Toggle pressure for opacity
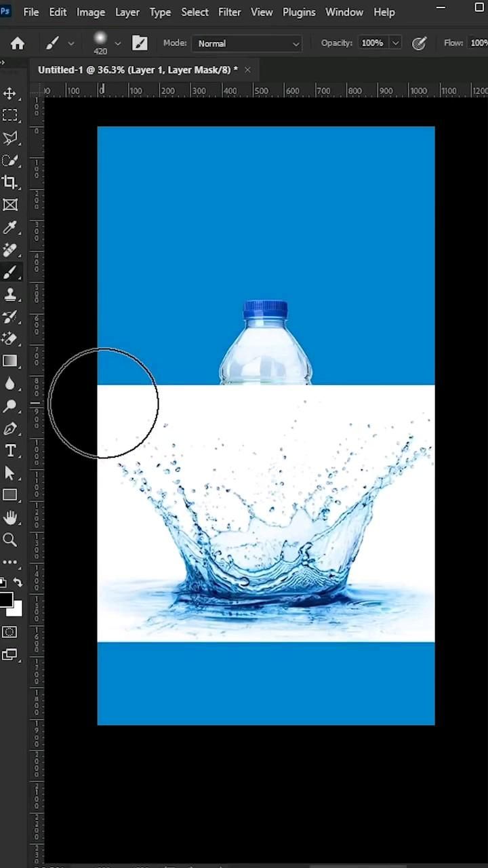Screen dimensions: 488x868 420,43
